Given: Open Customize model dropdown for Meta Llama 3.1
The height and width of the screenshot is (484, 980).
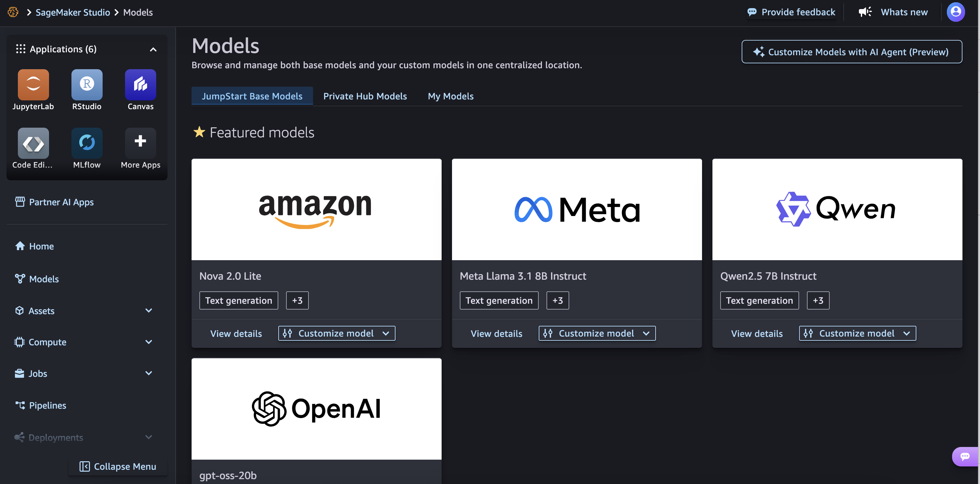Looking at the screenshot, I should (x=597, y=333).
